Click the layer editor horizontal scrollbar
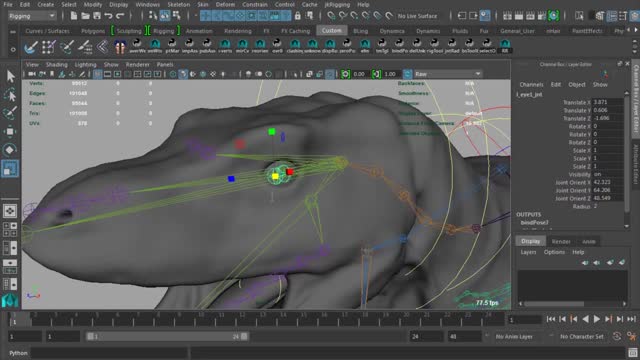Screen dimensions: 640x360 click(554, 304)
